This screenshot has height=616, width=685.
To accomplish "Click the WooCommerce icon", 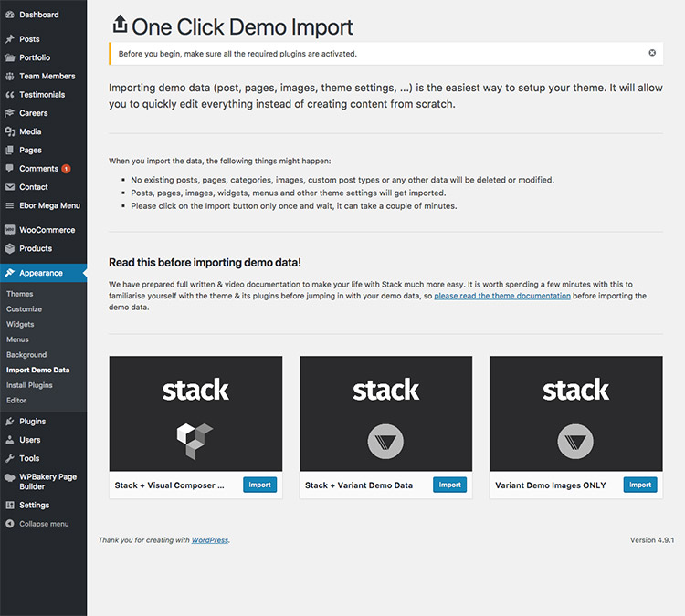I will 9,230.
